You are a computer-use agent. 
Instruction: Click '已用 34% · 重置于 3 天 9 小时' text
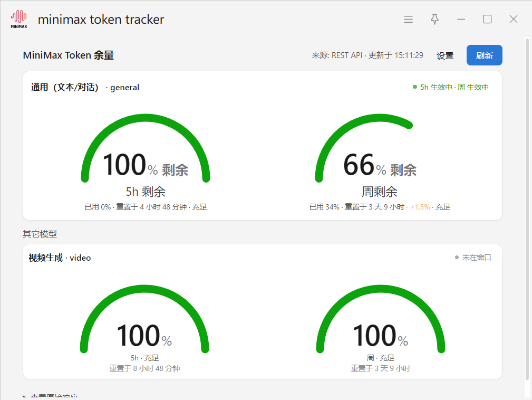(356, 207)
